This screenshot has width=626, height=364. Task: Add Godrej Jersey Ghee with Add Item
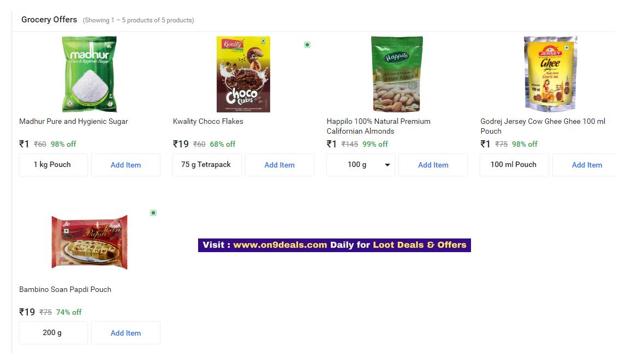tap(585, 165)
